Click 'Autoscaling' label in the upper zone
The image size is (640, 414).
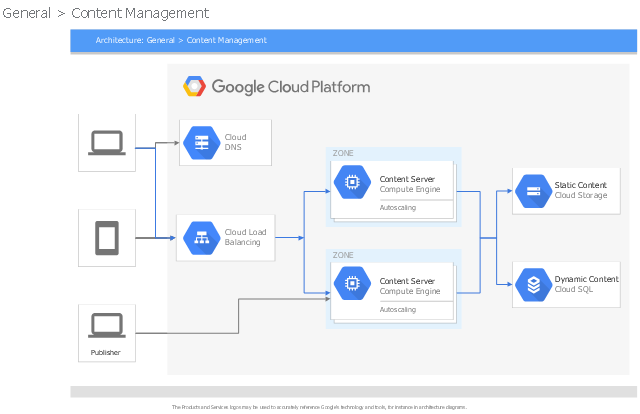tap(398, 207)
